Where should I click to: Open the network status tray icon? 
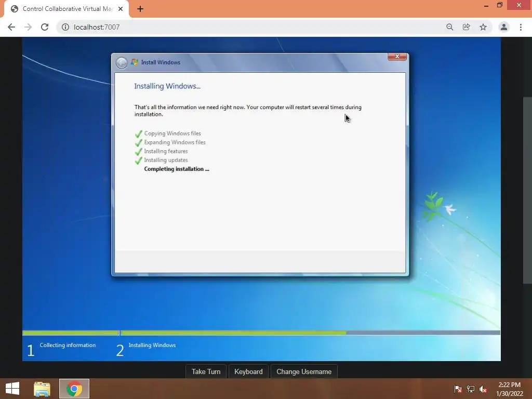coord(471,389)
